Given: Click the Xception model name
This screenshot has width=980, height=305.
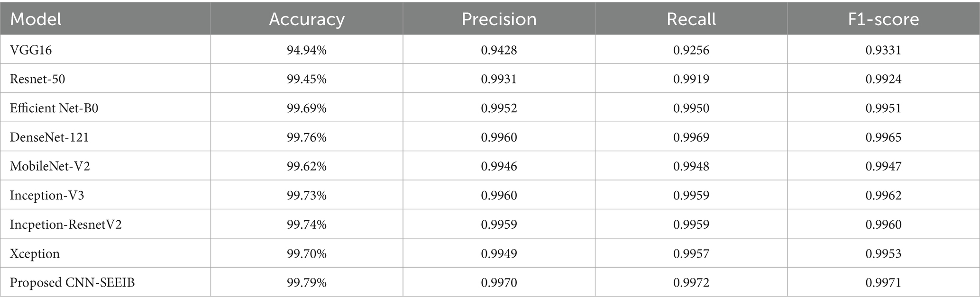Looking at the screenshot, I should [35, 253].
